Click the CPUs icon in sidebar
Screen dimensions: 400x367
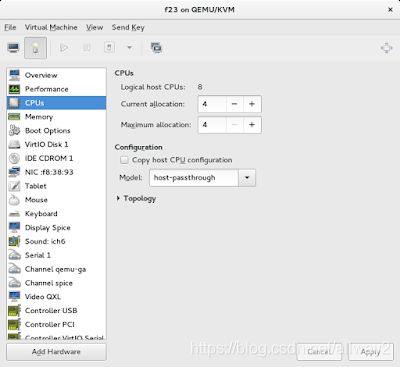click(x=14, y=103)
